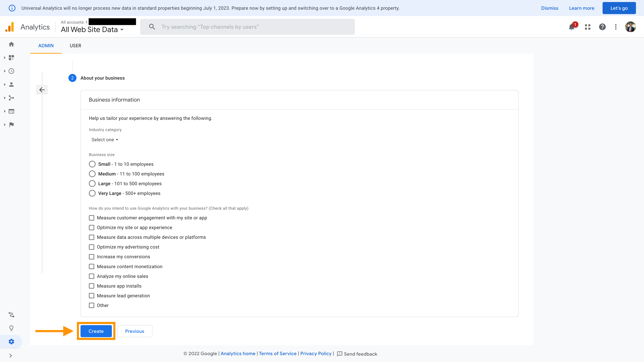644x362 pixels.
Task: Open the Home icon in sidebar
Action: 11,44
